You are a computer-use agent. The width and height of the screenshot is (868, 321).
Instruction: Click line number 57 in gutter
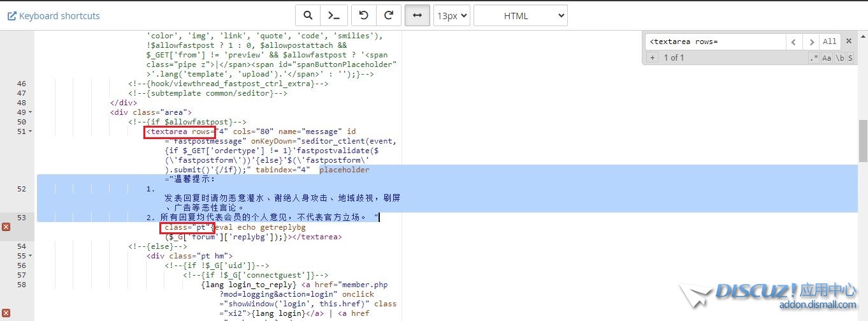[22, 275]
